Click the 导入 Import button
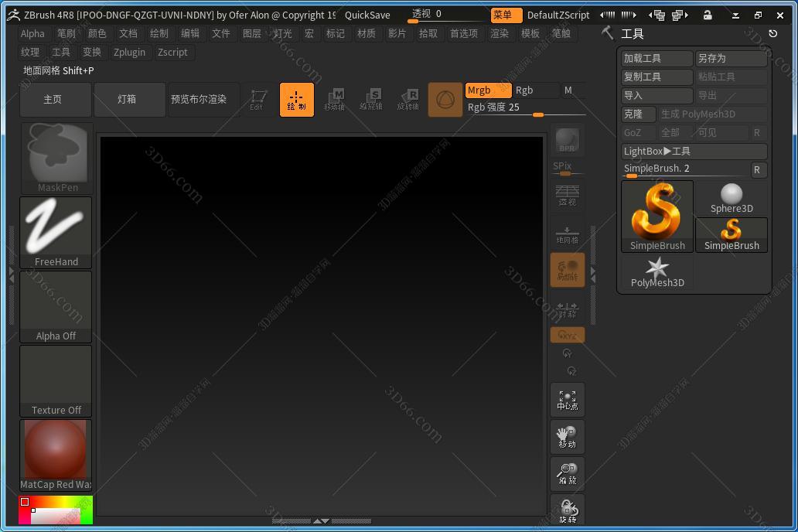Screen dimensions: 798x532 click(x=657, y=96)
